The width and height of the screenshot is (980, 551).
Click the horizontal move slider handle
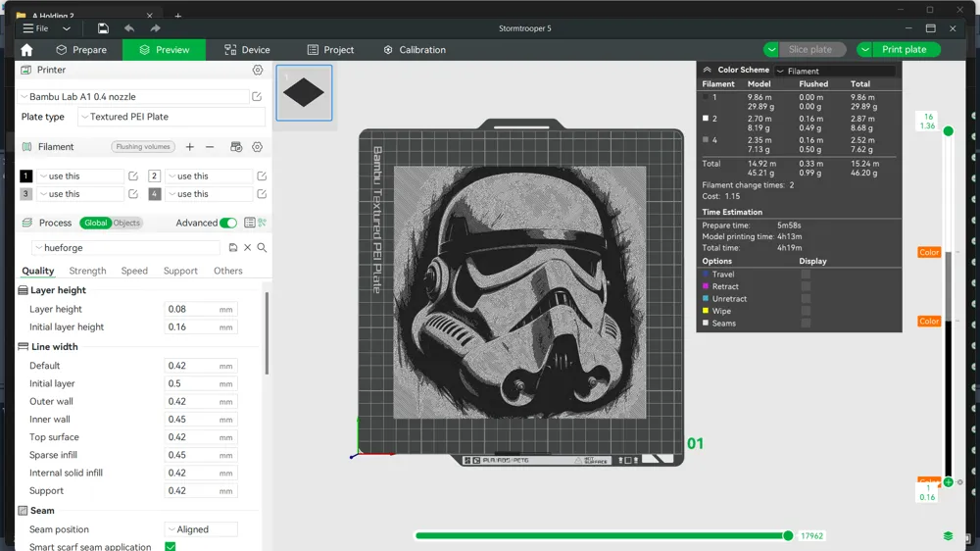788,536
